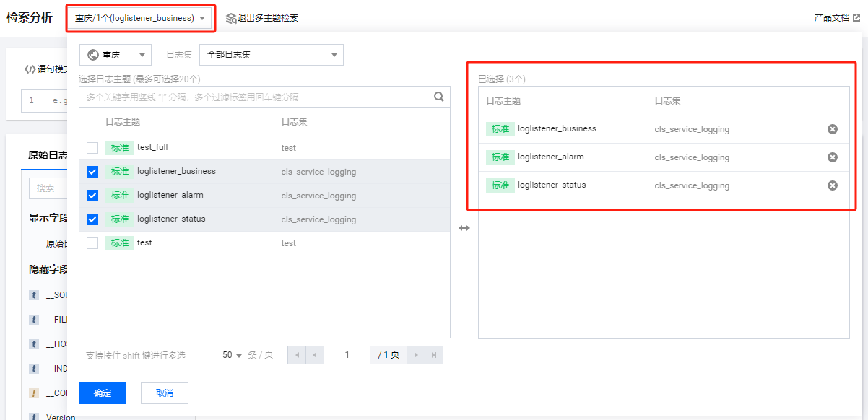Screen dimensions: 868x420
Task: Open the 50 条/页 page size dropdown
Action: tap(233, 355)
